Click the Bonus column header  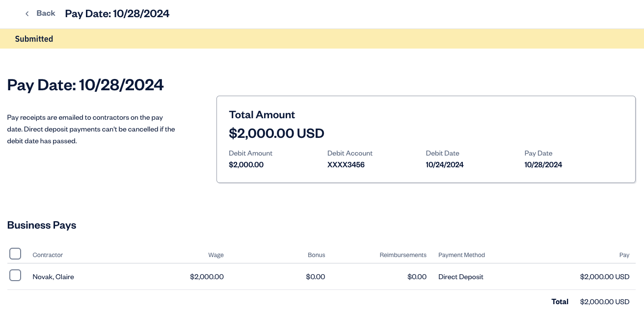[x=316, y=255]
